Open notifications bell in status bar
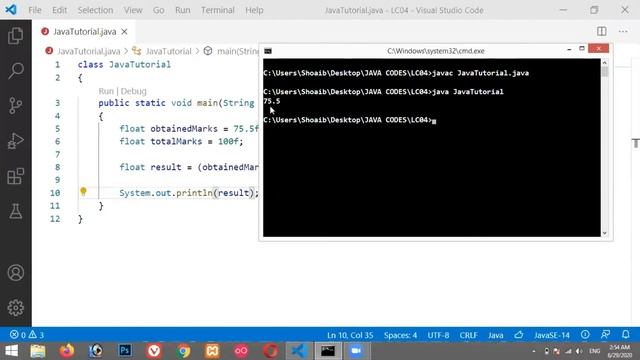640x360 pixels. pyautogui.click(x=626, y=335)
